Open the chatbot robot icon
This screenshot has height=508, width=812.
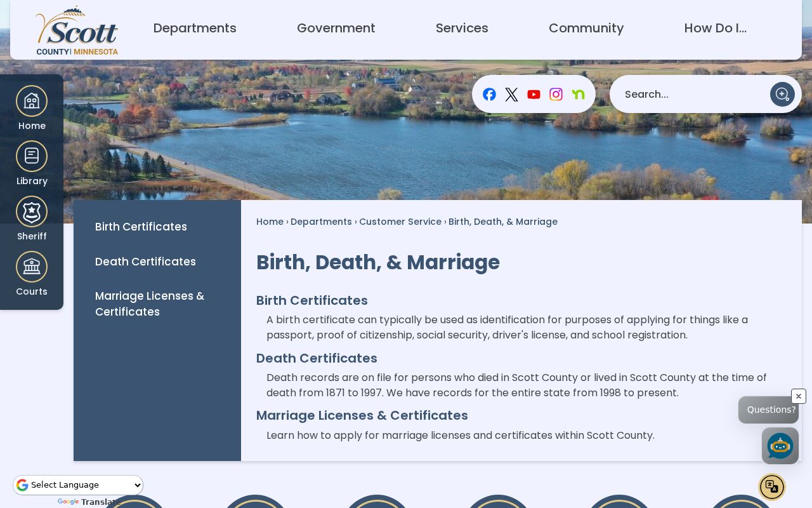click(780, 446)
